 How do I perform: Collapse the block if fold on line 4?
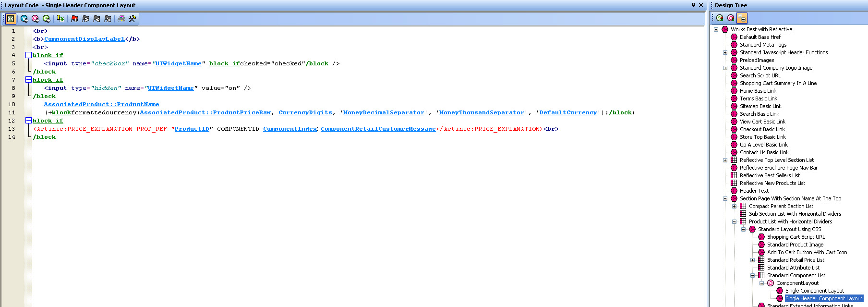point(28,55)
